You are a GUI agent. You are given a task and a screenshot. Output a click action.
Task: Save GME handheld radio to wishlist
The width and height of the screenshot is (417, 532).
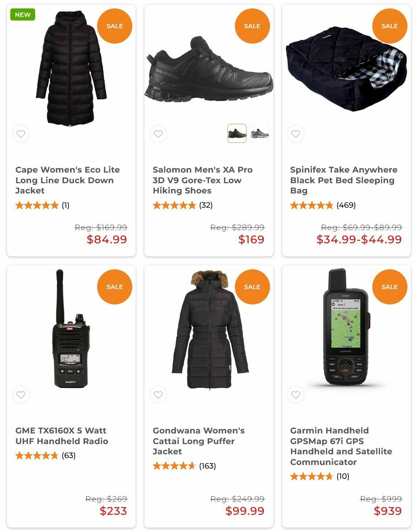[x=21, y=395]
